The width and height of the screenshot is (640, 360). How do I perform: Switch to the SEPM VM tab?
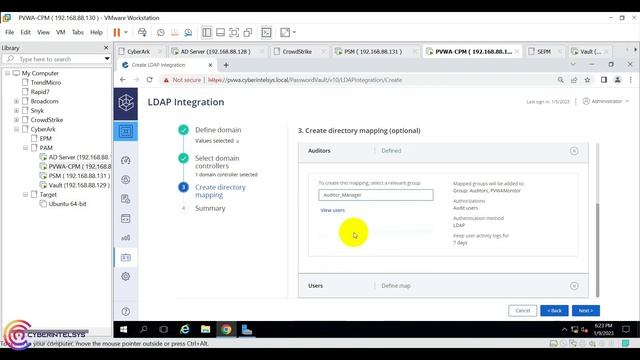click(544, 51)
